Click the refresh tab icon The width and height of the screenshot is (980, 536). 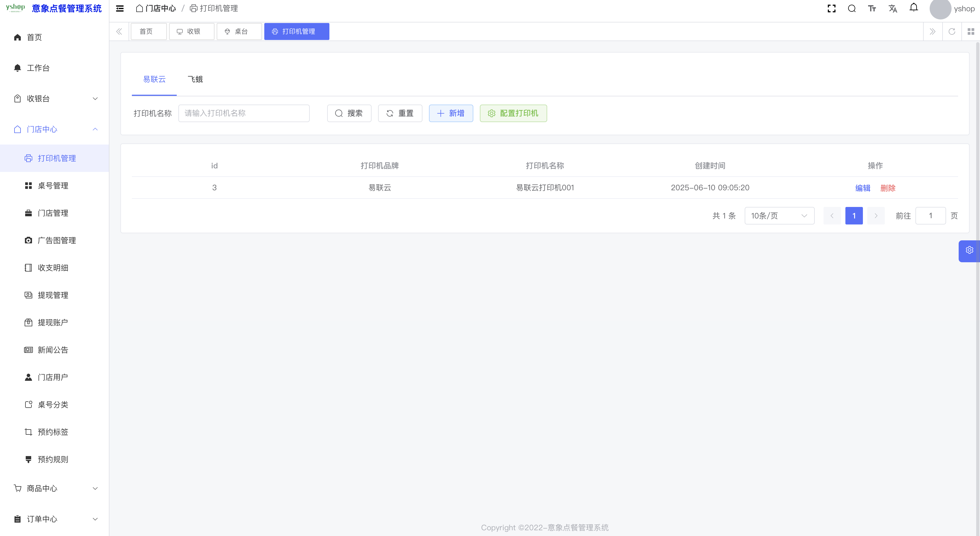click(x=952, y=31)
